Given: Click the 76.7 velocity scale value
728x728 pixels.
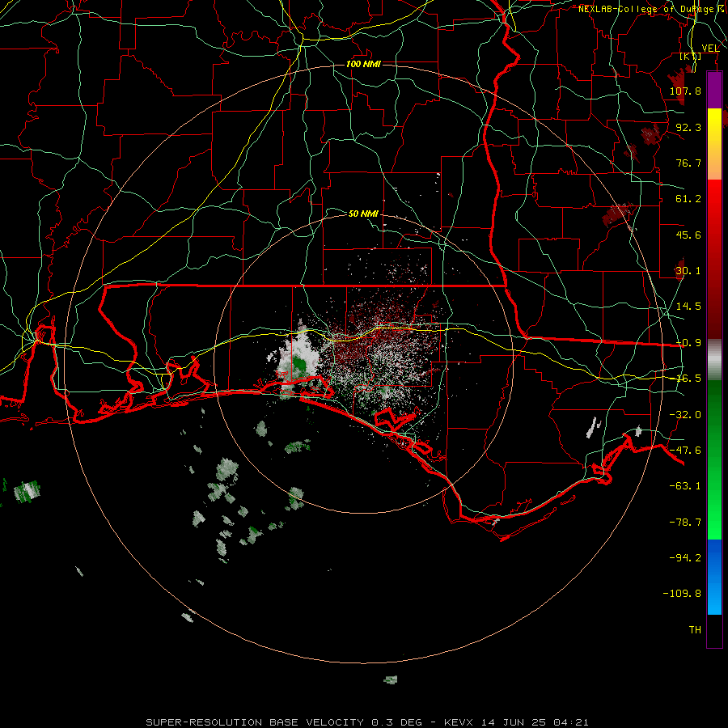Looking at the screenshot, I should click(688, 163).
